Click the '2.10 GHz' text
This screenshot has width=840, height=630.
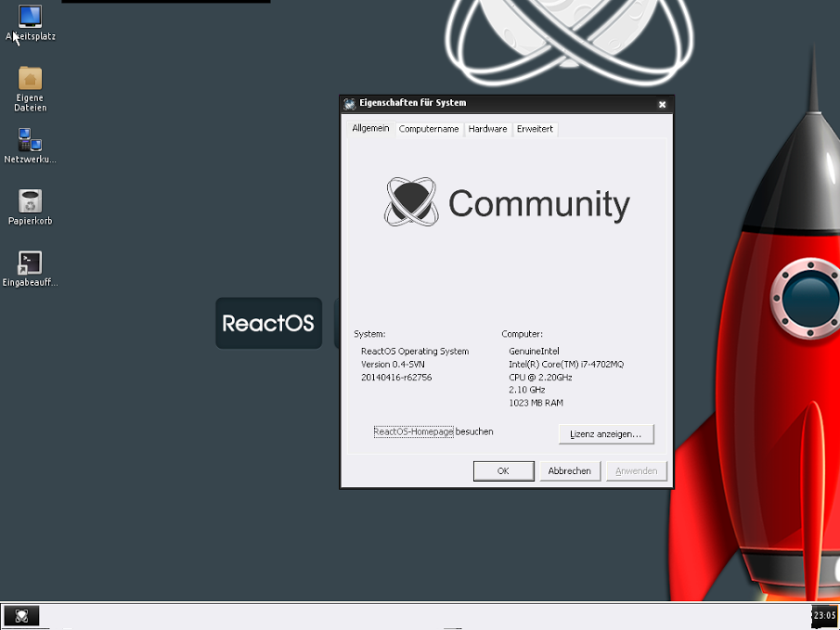pyautogui.click(x=527, y=390)
